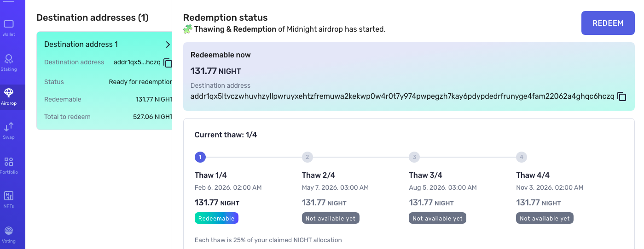Copy the full destination address
Screen dimensions: 644x249
[x=622, y=96]
